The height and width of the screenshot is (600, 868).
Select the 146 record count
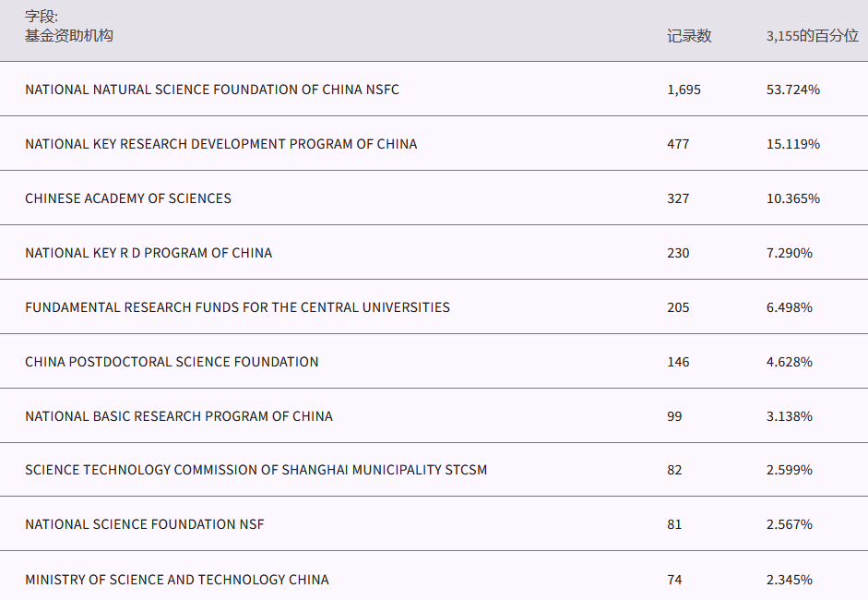pyautogui.click(x=678, y=362)
